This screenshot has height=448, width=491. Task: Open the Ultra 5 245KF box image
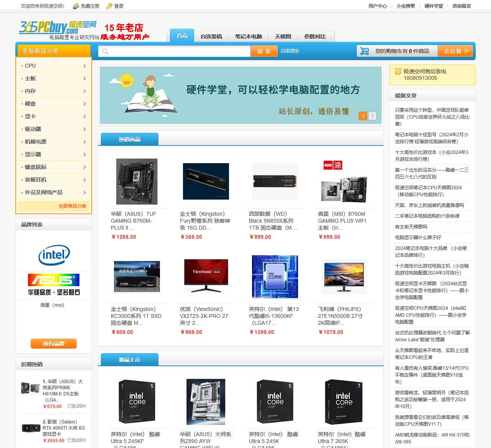tap(137, 402)
